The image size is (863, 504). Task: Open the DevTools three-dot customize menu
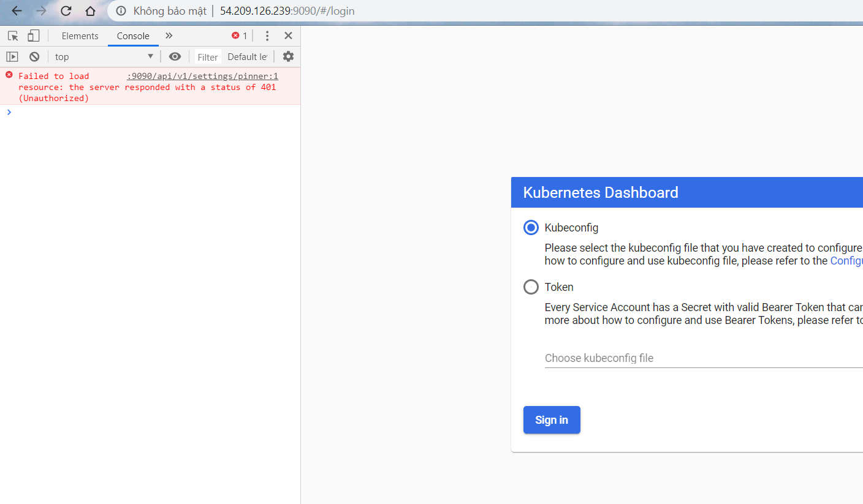point(267,36)
